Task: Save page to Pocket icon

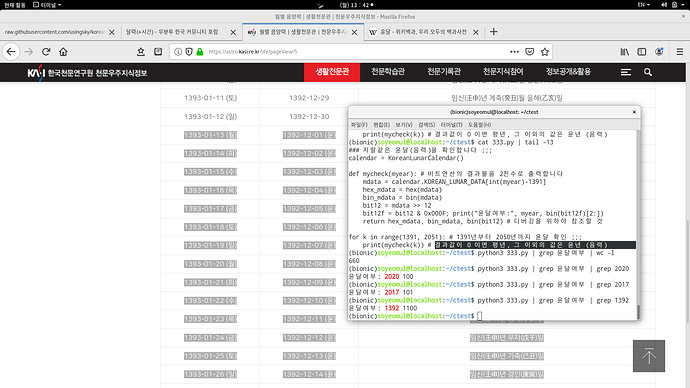Action: [529, 51]
